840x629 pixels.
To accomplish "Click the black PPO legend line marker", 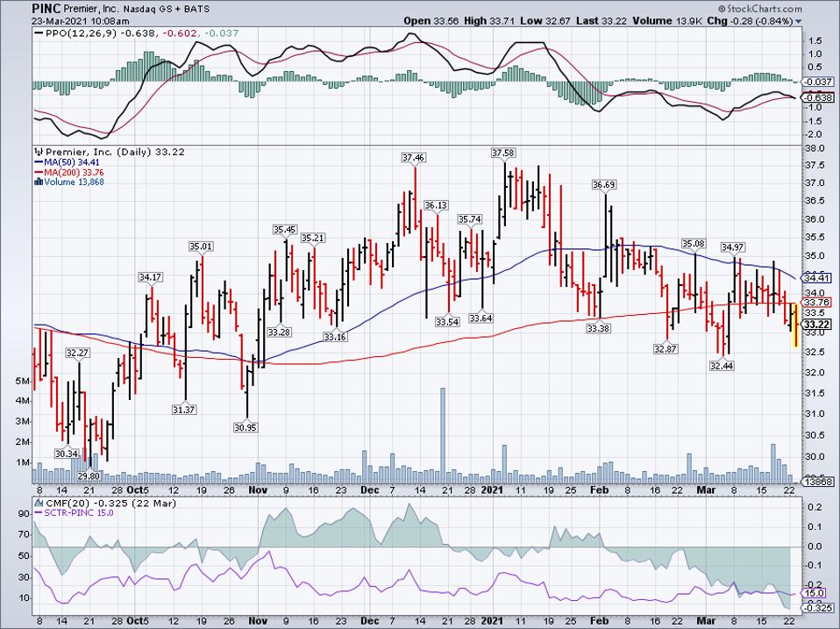I will 38,33.
